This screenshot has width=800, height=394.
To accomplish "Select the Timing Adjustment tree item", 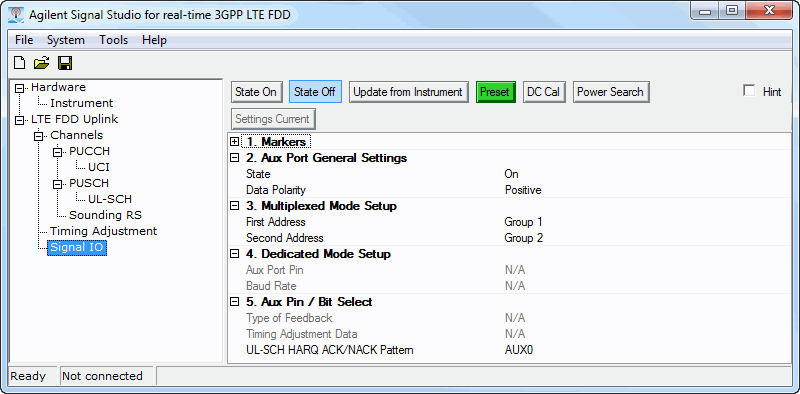I will [104, 231].
